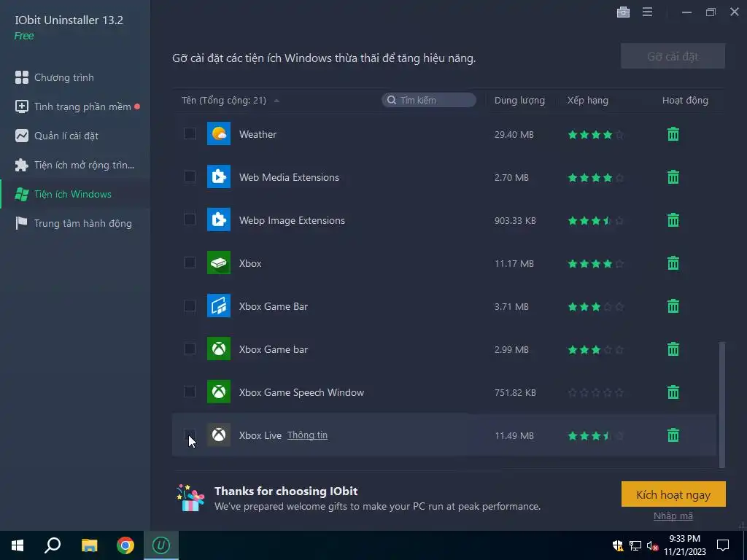Viewport: 747px width, 560px height.
Task: Open Tình trạng phần mềm section
Action: [x=75, y=106]
